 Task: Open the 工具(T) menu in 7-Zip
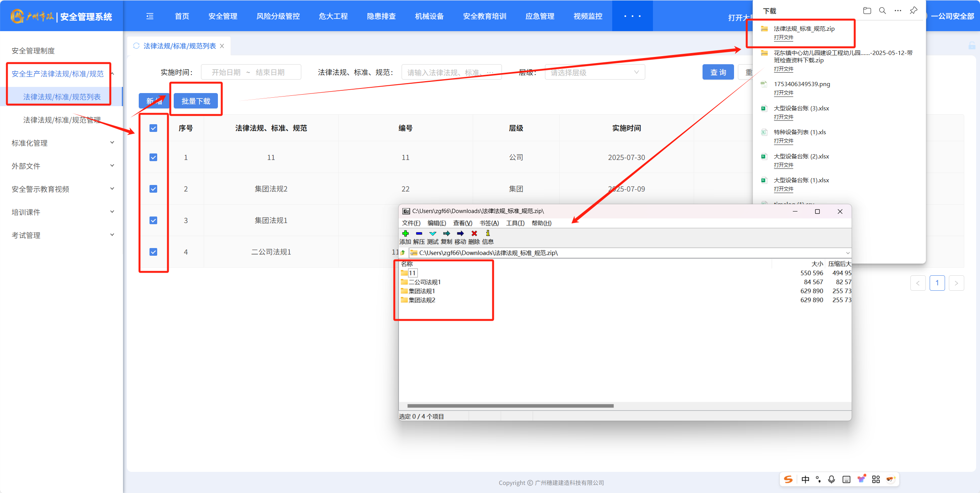pos(515,223)
